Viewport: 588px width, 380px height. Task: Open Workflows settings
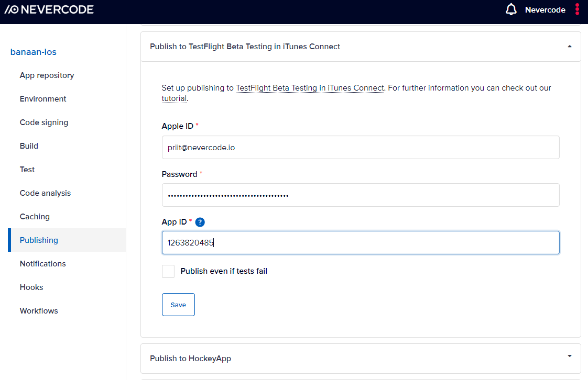(39, 311)
